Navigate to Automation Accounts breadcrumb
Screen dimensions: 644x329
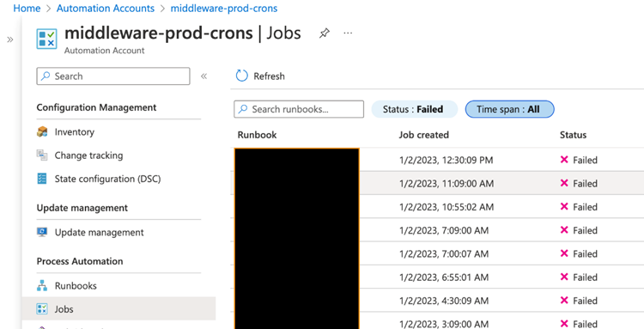(x=106, y=9)
